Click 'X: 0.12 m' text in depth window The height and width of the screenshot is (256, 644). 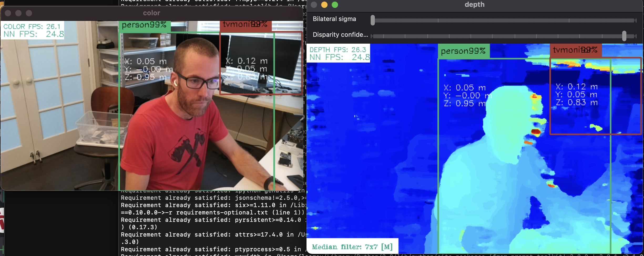[x=576, y=87]
